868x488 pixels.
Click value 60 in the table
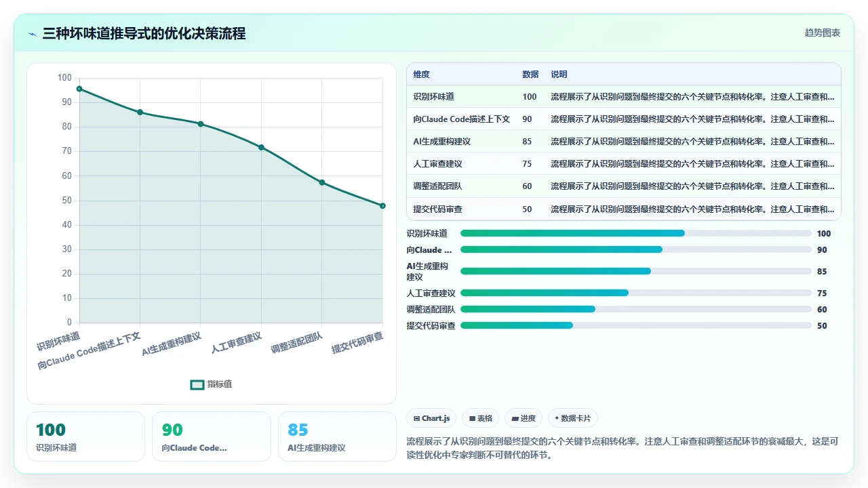[527, 186]
